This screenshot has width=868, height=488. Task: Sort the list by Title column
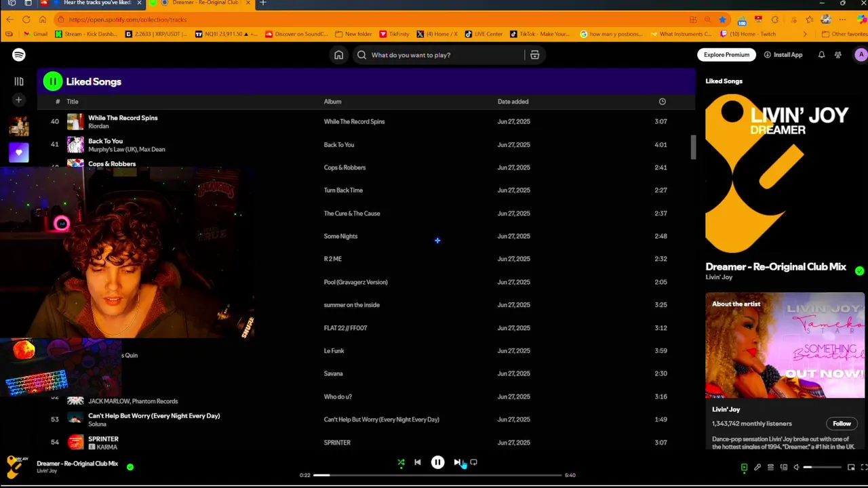tap(73, 102)
